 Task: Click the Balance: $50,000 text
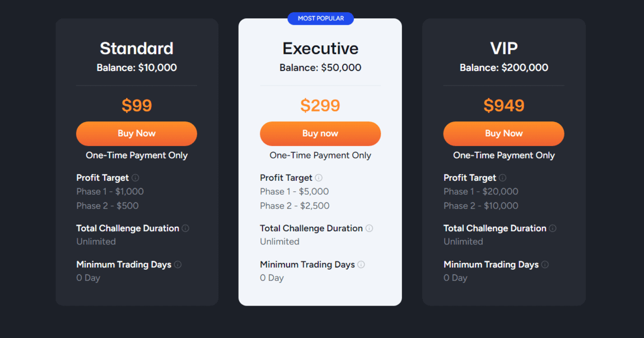320,67
